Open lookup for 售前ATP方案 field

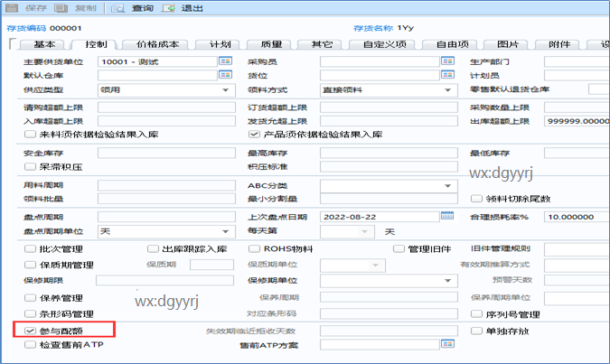click(x=447, y=344)
